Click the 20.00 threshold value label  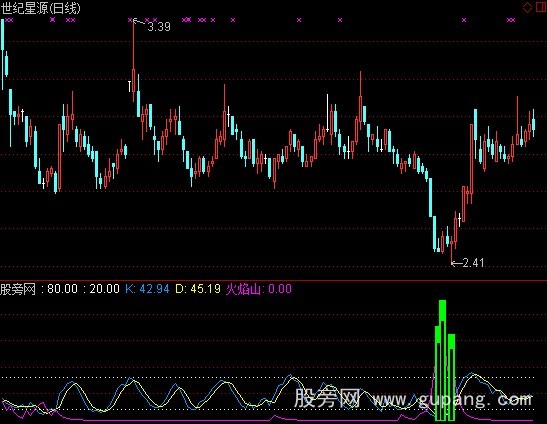[x=104, y=289]
